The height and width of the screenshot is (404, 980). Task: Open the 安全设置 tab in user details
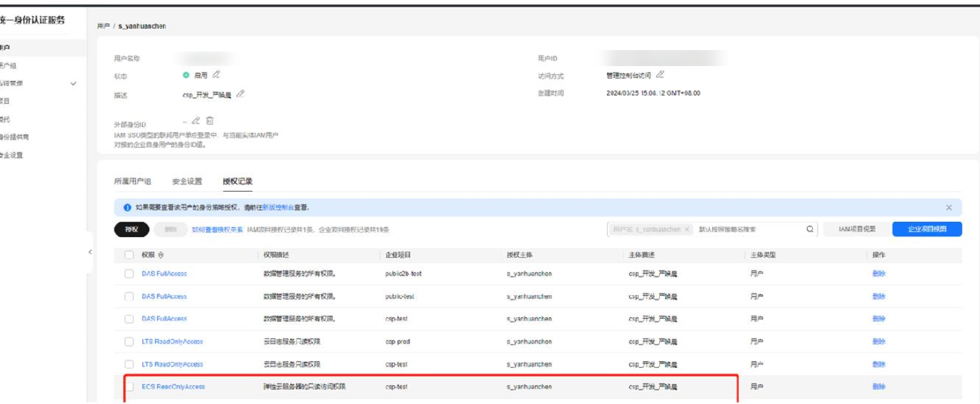click(x=187, y=181)
